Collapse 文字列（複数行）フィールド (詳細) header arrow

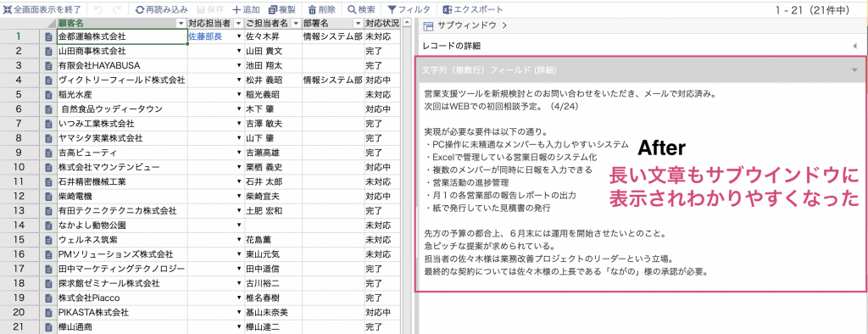pyautogui.click(x=855, y=70)
